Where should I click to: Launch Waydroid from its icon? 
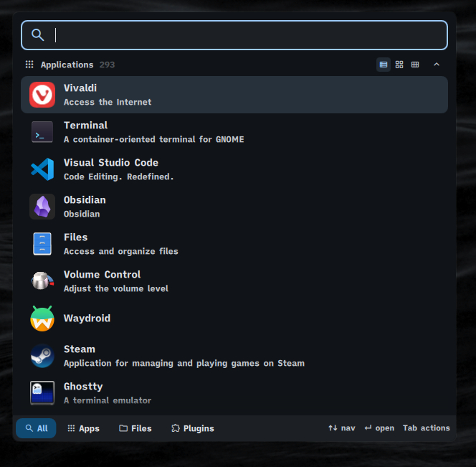click(42, 319)
